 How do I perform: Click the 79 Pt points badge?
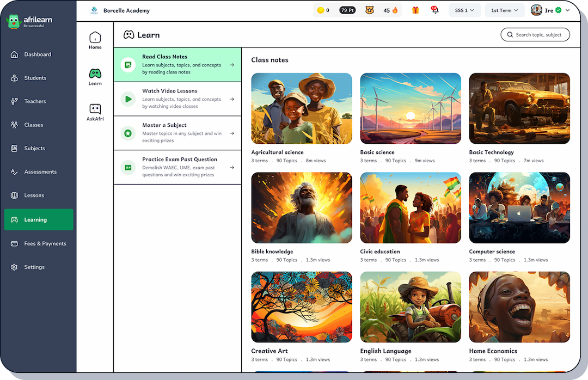347,10
